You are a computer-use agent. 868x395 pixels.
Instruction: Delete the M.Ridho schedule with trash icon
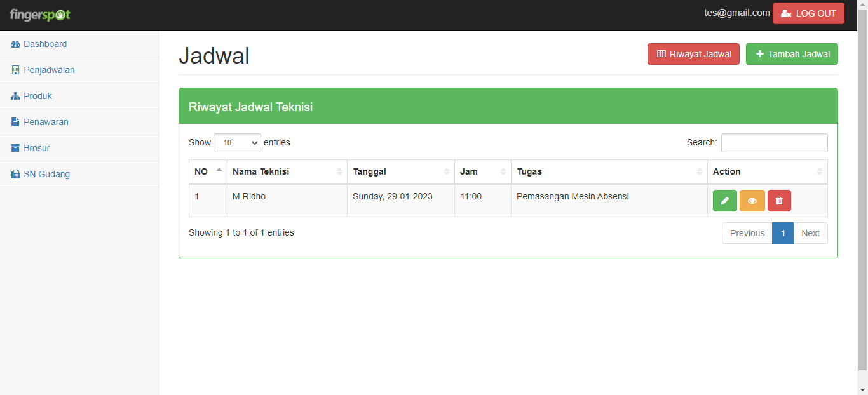(x=779, y=201)
